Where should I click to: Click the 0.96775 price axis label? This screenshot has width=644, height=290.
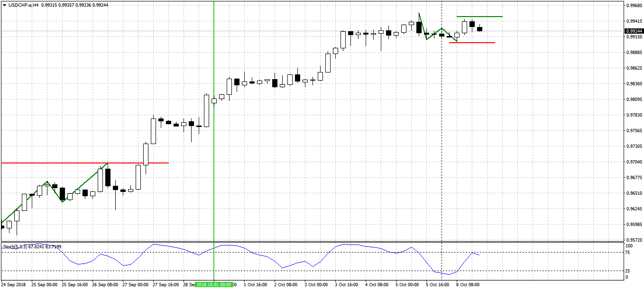tap(633, 178)
